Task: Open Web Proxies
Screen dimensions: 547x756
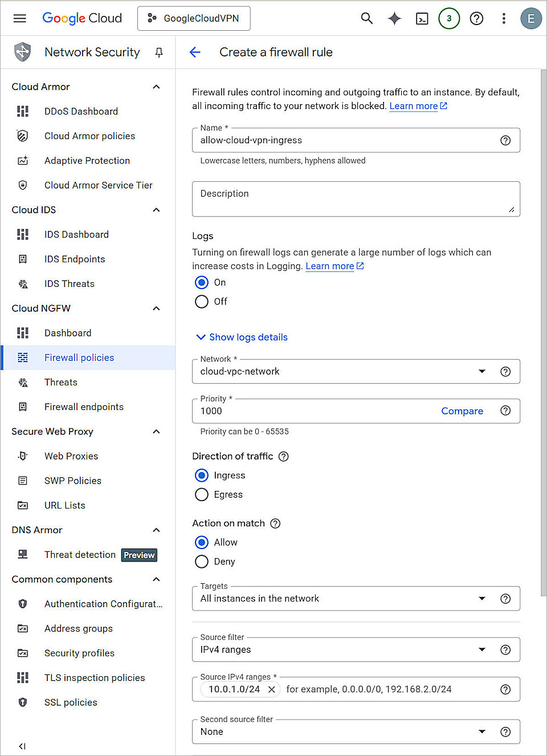Action: coord(71,456)
